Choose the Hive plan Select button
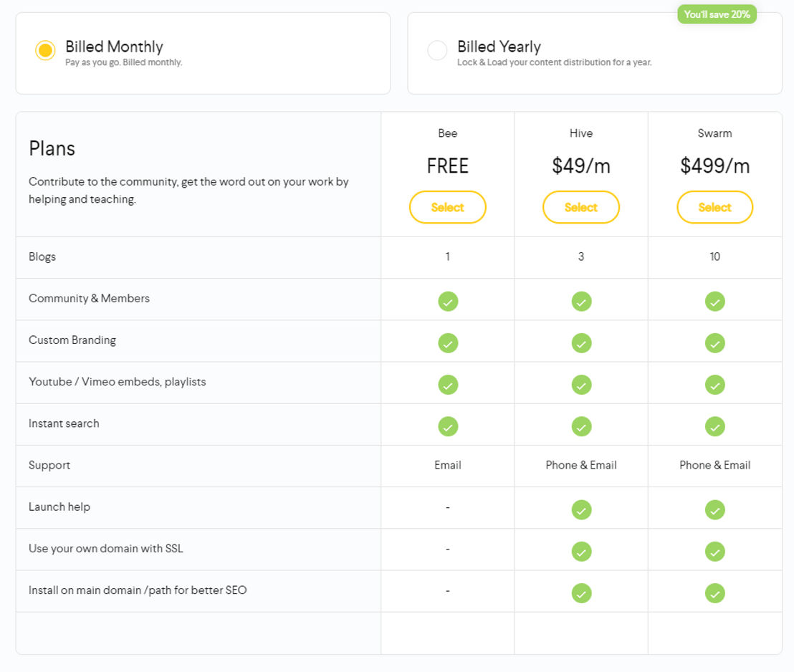Screen dimensions: 794x672 pos(581,207)
